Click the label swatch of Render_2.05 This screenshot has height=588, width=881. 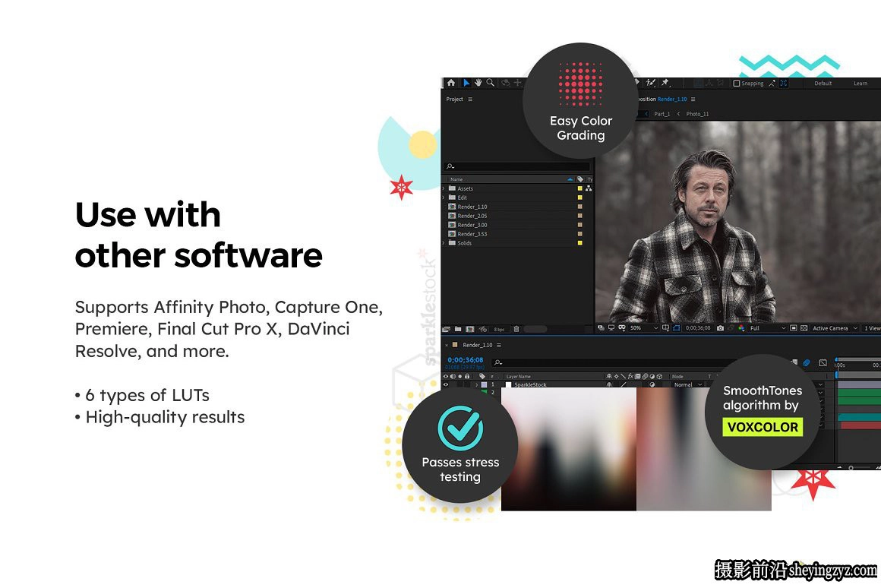tap(579, 216)
